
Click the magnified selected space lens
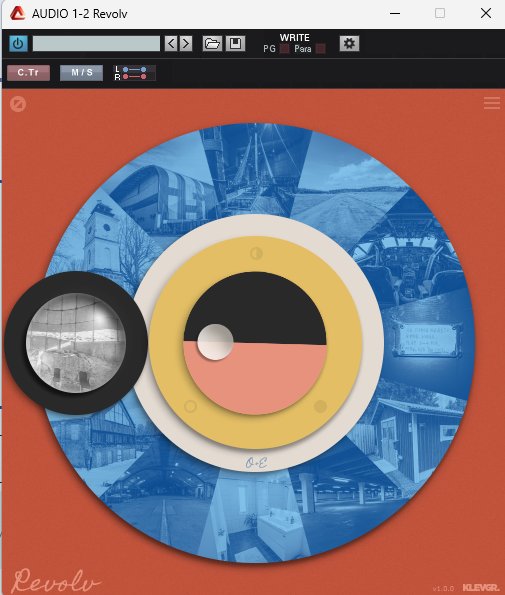(76, 343)
